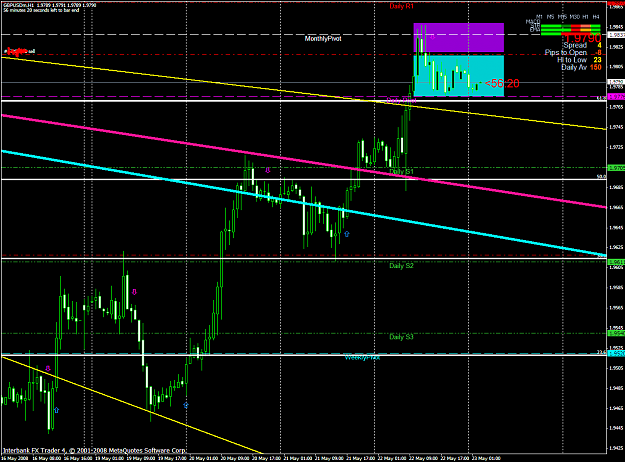The width and height of the screenshot is (625, 462).
Task: Click the MACD indicator row label
Action: point(533,22)
